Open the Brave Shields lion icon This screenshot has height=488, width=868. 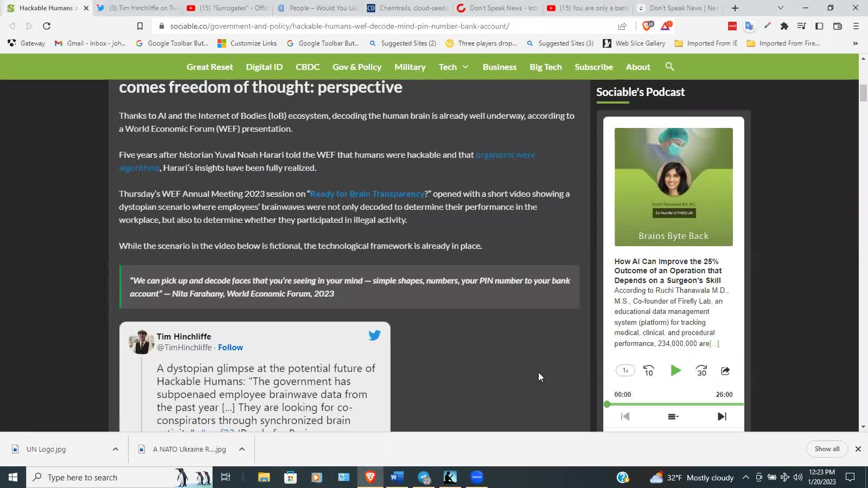pos(647,25)
